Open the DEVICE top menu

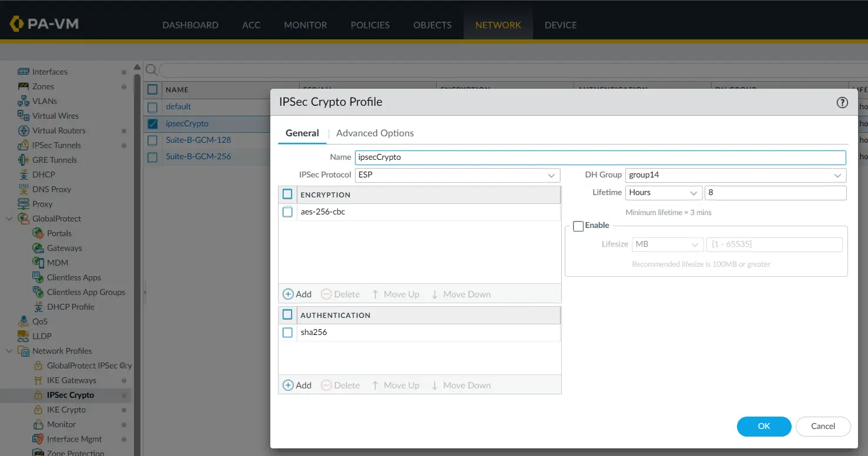pyautogui.click(x=561, y=25)
